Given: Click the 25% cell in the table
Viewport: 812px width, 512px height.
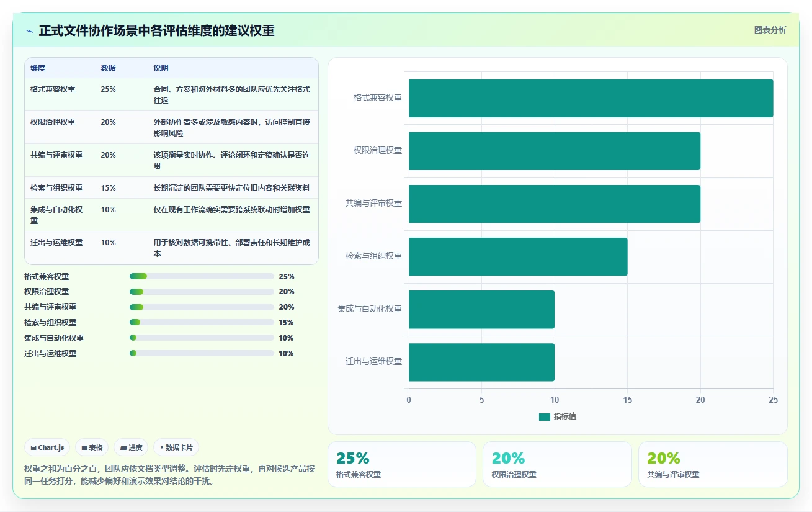Looking at the screenshot, I should pos(108,89).
